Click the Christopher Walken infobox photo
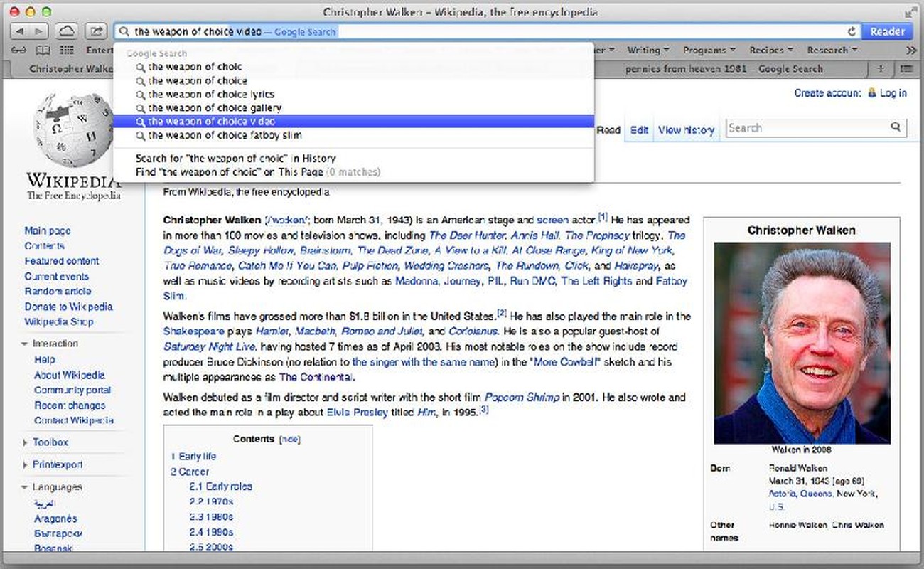This screenshot has width=924, height=569. point(802,343)
